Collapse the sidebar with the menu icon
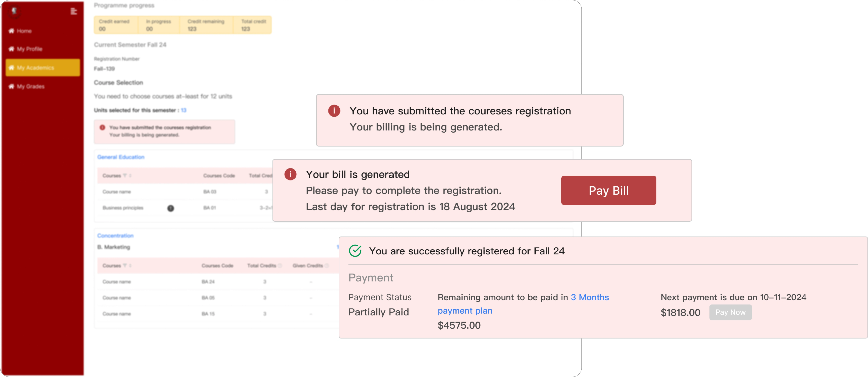 click(74, 11)
